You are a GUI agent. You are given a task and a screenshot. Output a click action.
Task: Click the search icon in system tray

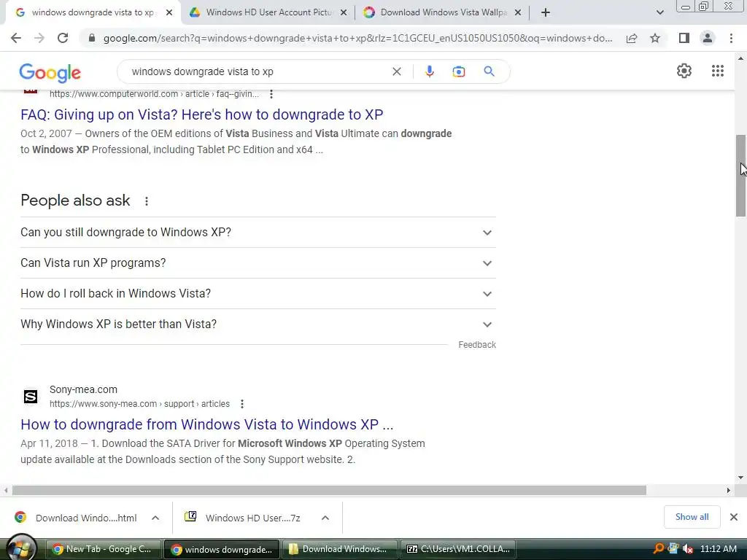(659, 548)
